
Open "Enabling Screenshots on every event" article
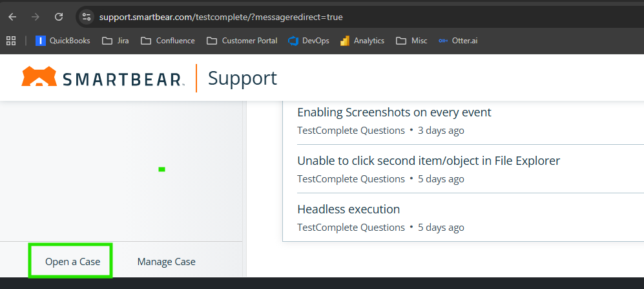394,112
